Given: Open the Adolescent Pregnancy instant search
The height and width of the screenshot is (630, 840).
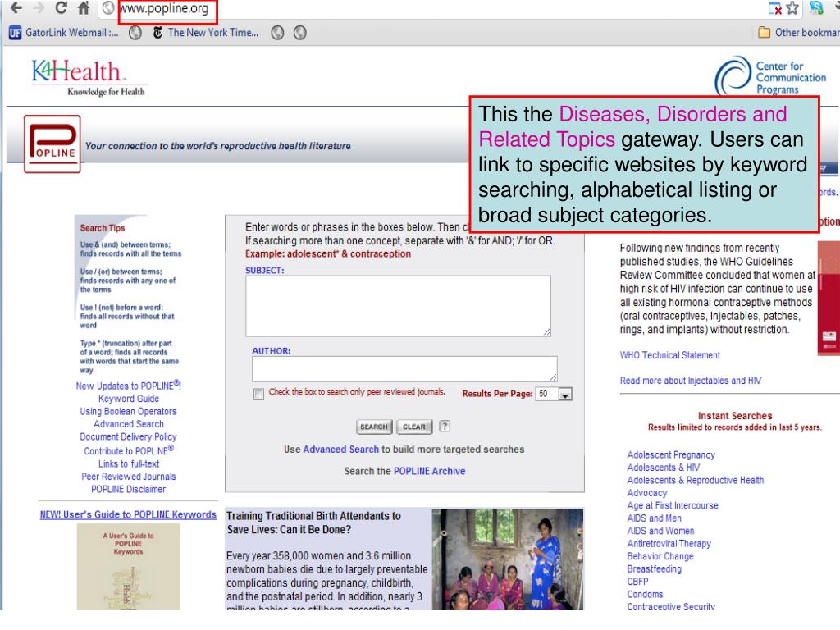Looking at the screenshot, I should pos(671,454).
